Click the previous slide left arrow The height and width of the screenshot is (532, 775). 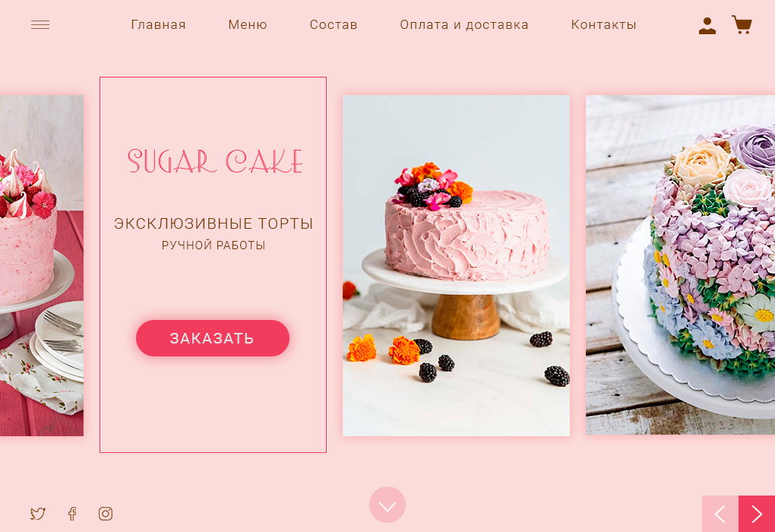click(720, 514)
